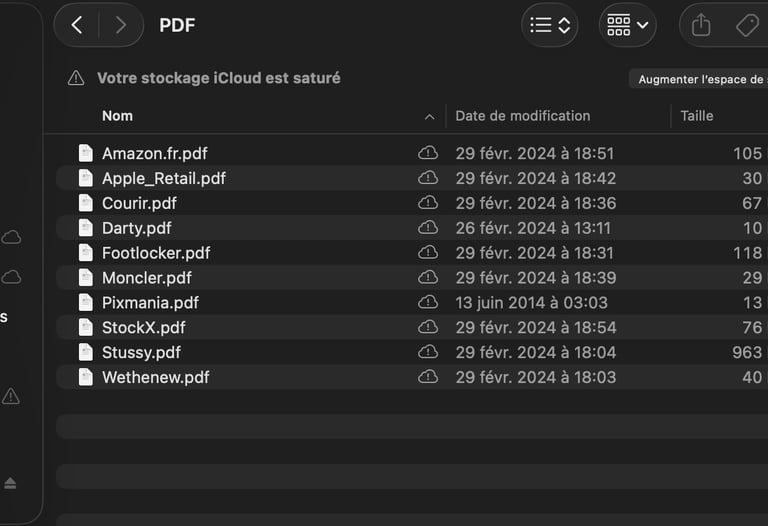The width and height of the screenshot is (768, 526).
Task: Open the list view mode selector
Action: [x=550, y=25]
